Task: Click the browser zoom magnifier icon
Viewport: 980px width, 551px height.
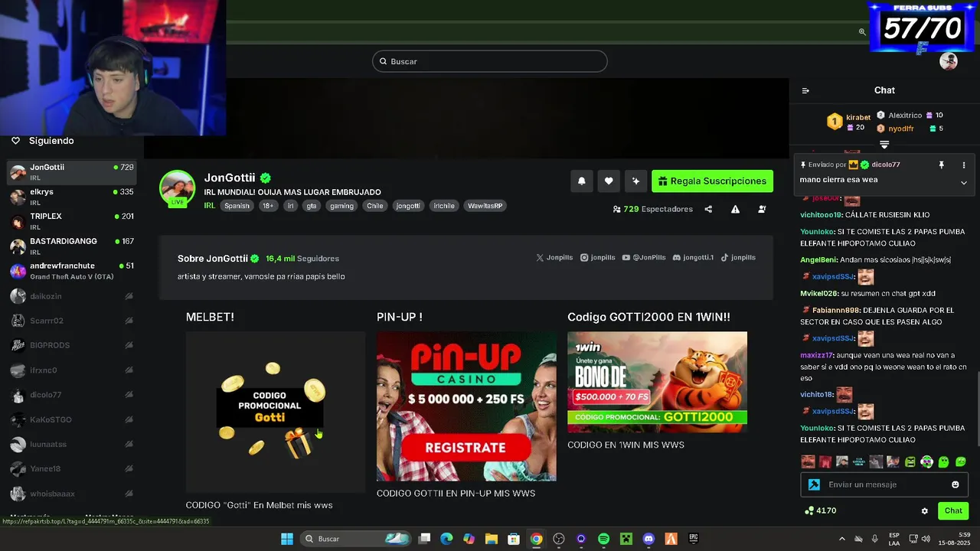Action: (862, 32)
